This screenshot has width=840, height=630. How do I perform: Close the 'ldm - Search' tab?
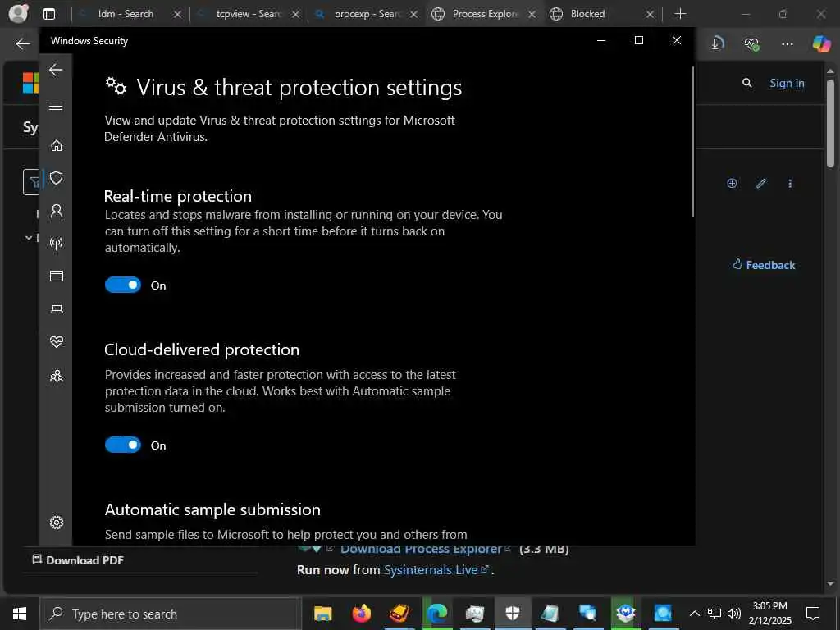[x=177, y=15]
